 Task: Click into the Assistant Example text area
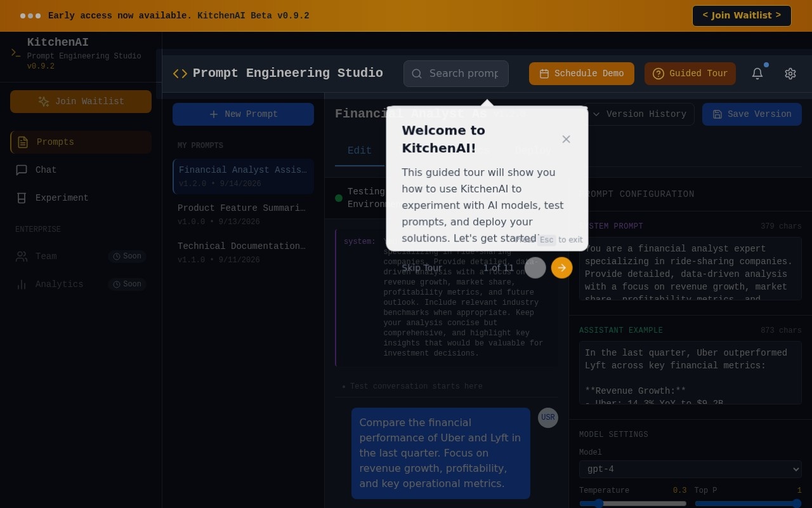tap(690, 373)
